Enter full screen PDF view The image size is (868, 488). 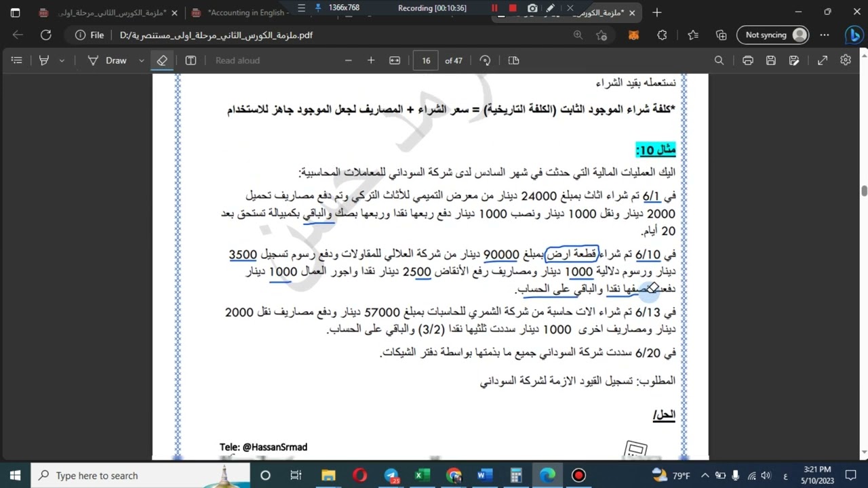tap(823, 60)
